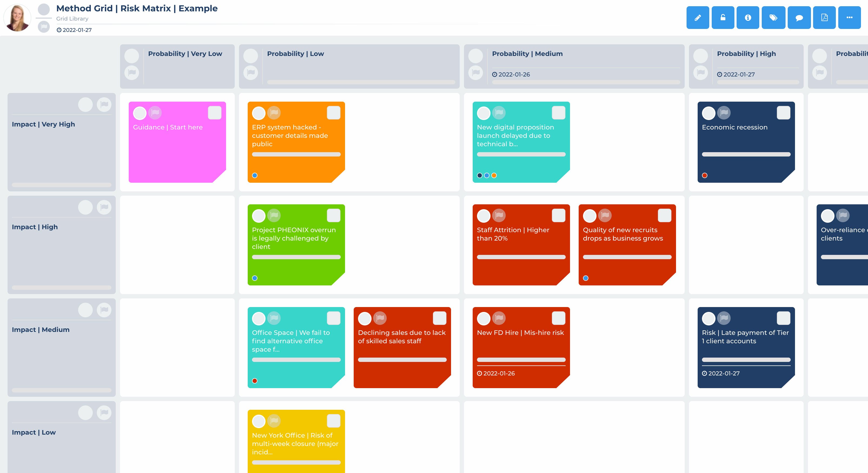Click the tag/label icon in toolbar
The image size is (868, 473).
(x=774, y=18)
